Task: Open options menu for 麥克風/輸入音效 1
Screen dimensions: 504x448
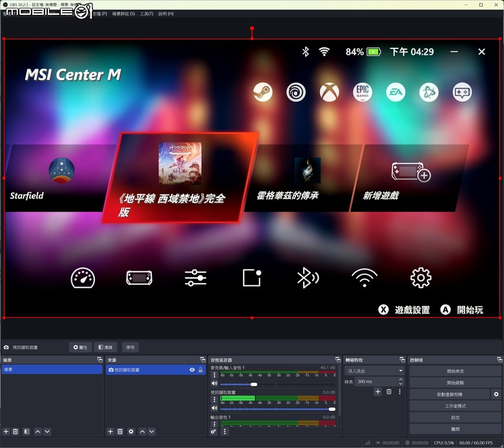Action: click(x=215, y=375)
